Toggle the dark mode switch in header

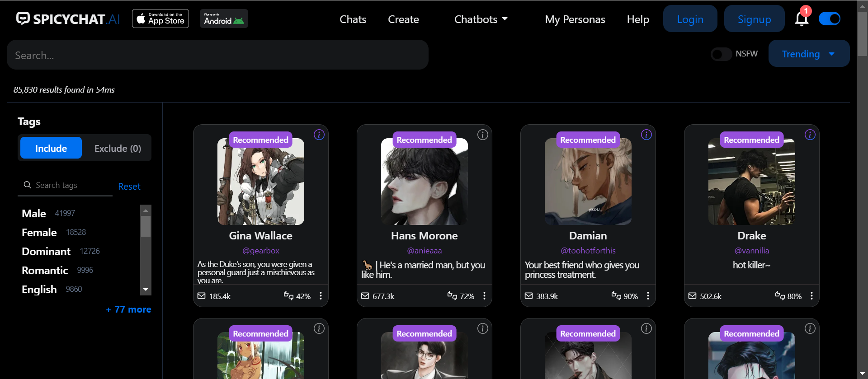click(830, 19)
